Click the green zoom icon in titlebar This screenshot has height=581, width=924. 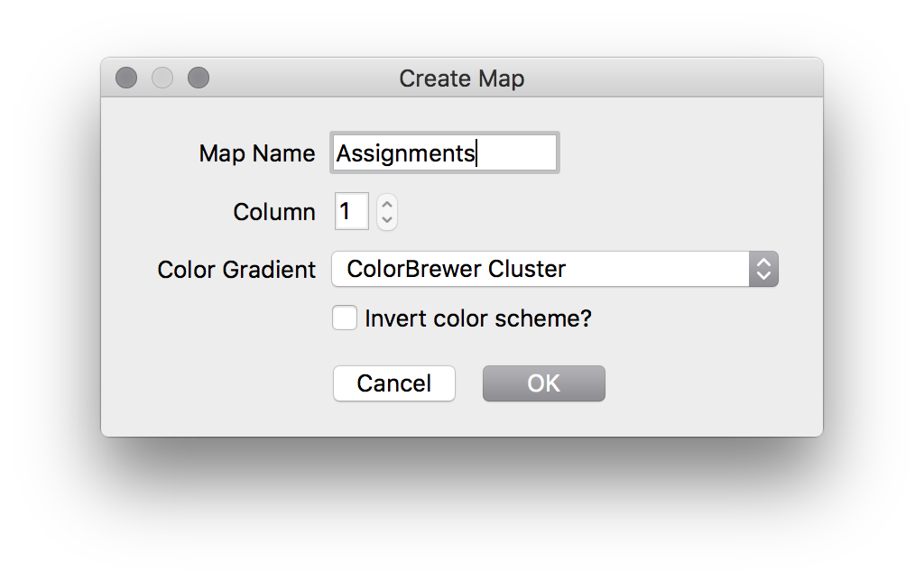(198, 78)
